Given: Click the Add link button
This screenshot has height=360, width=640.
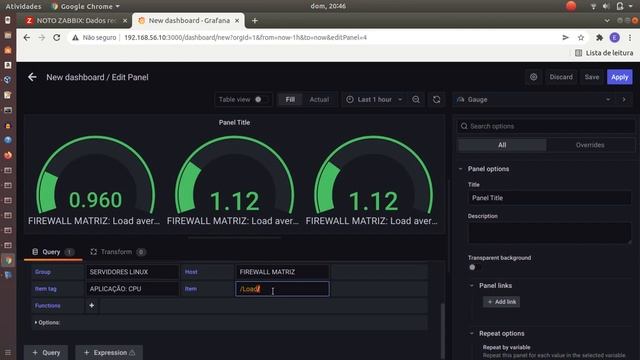Looking at the screenshot, I should click(502, 302).
